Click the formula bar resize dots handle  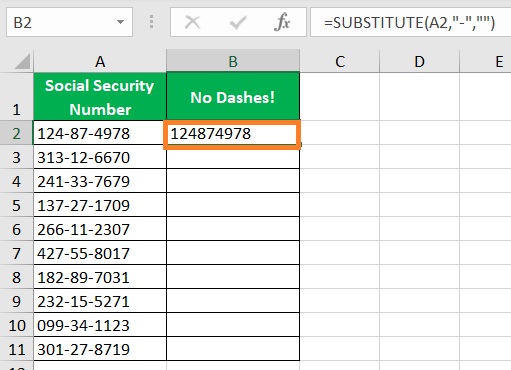pyautogui.click(x=151, y=22)
